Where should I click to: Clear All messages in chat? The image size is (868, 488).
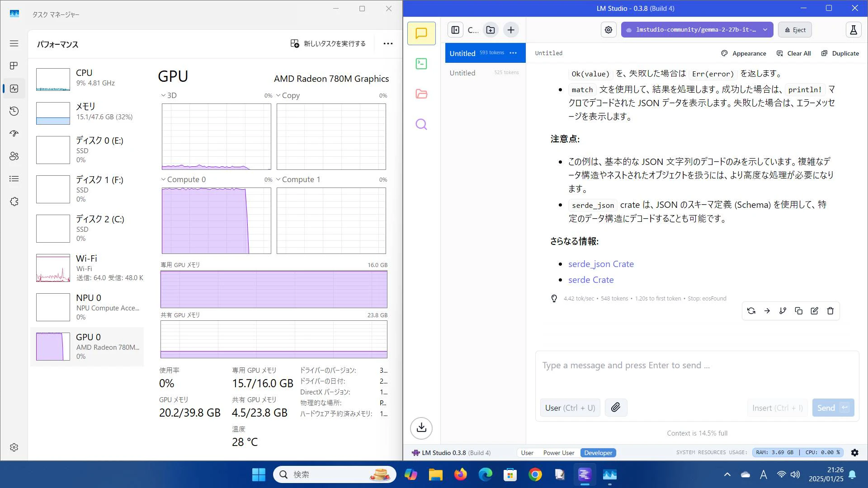[794, 53]
